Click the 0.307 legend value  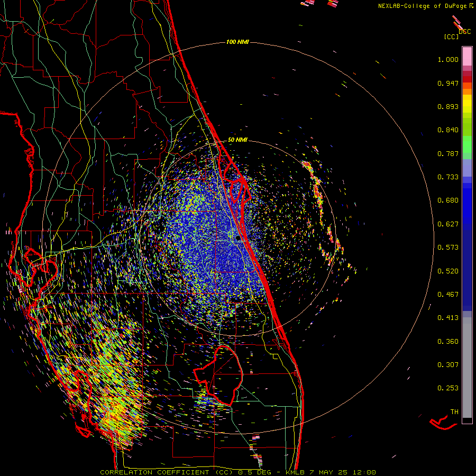click(x=448, y=365)
